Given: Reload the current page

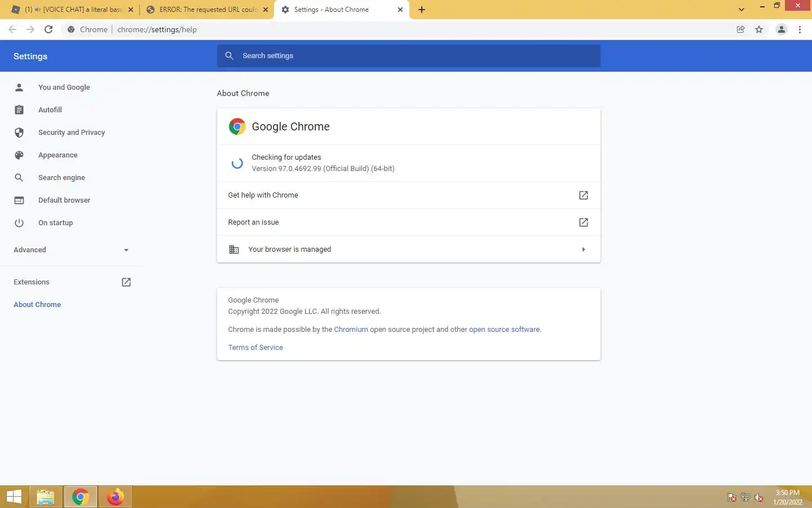Looking at the screenshot, I should pyautogui.click(x=48, y=29).
